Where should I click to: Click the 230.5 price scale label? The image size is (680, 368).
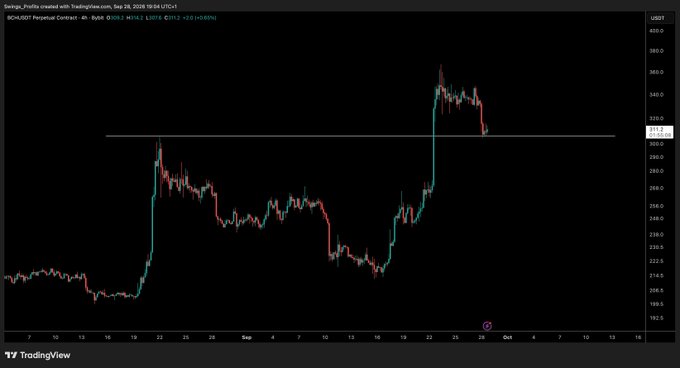pyautogui.click(x=656, y=247)
